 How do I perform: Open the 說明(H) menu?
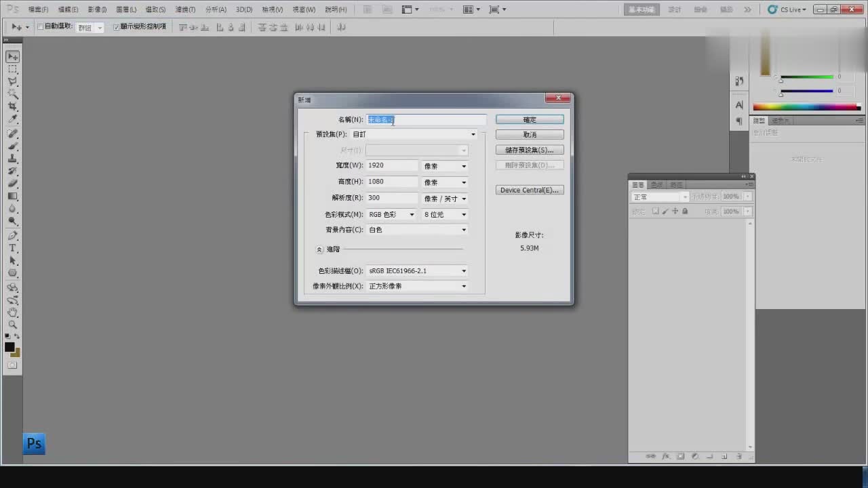(x=336, y=9)
